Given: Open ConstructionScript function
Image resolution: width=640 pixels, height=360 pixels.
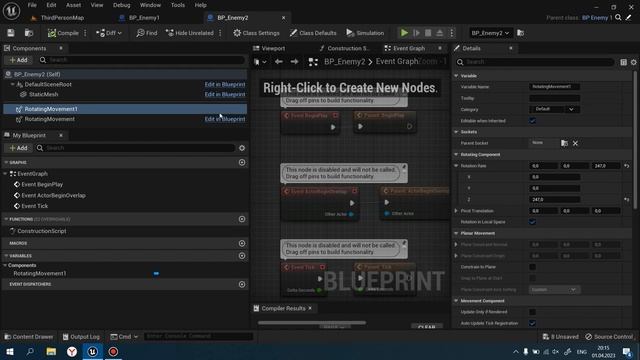Looking at the screenshot, I should 41,231.
